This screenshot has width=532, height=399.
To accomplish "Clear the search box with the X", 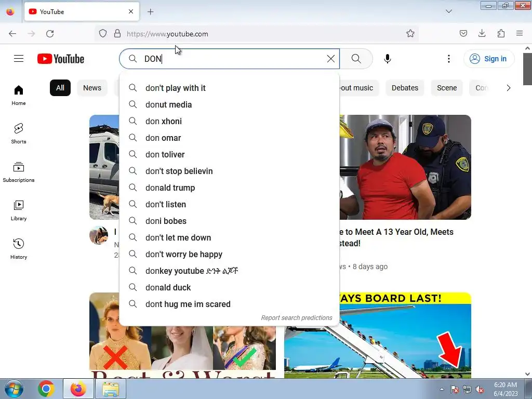I will click(x=331, y=59).
